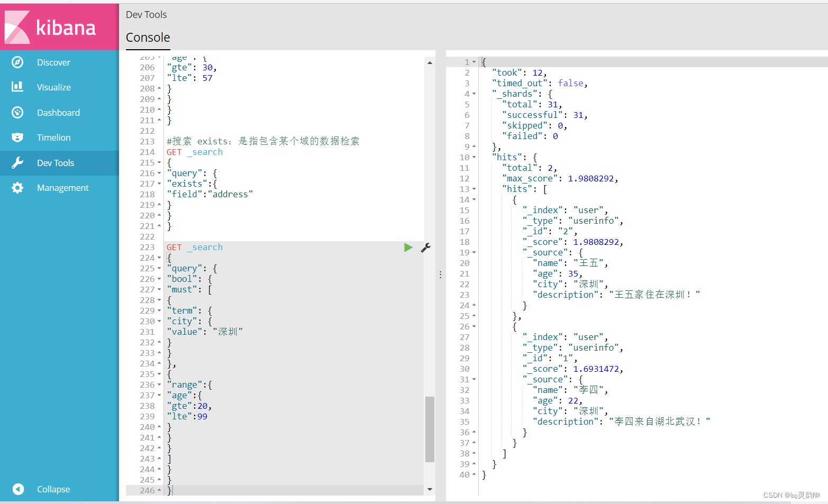Screen dimensions: 828x504
Task: Click "gte":20 on line 238
Action: pos(189,406)
